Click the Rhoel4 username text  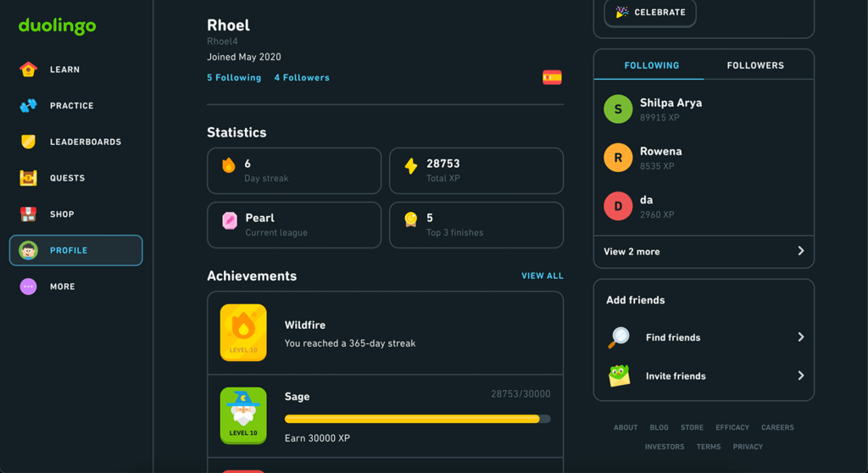pyautogui.click(x=223, y=42)
